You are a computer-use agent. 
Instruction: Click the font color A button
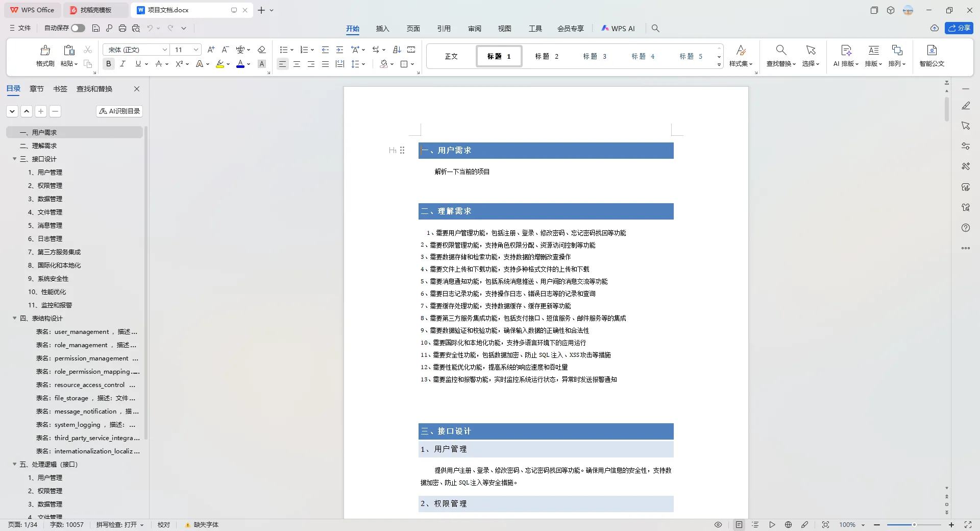pos(240,64)
